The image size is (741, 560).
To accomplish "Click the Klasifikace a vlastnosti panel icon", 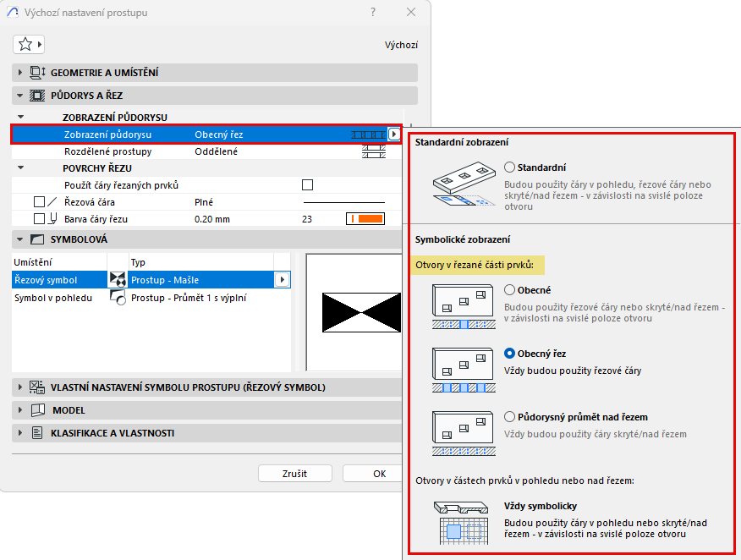I will [37, 433].
